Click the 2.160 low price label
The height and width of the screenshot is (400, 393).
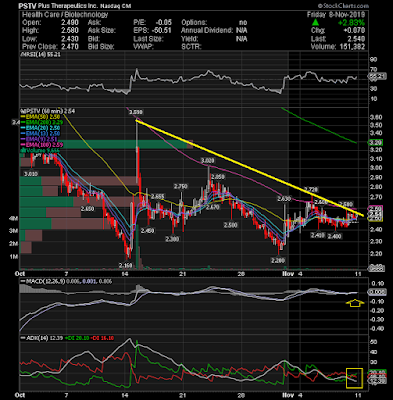pyautogui.click(x=126, y=266)
